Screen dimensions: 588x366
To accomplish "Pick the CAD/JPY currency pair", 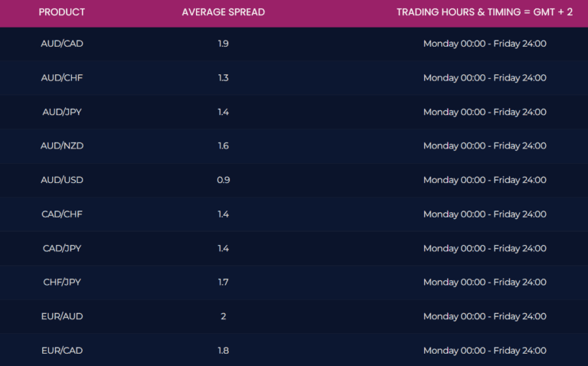I will tap(62, 248).
